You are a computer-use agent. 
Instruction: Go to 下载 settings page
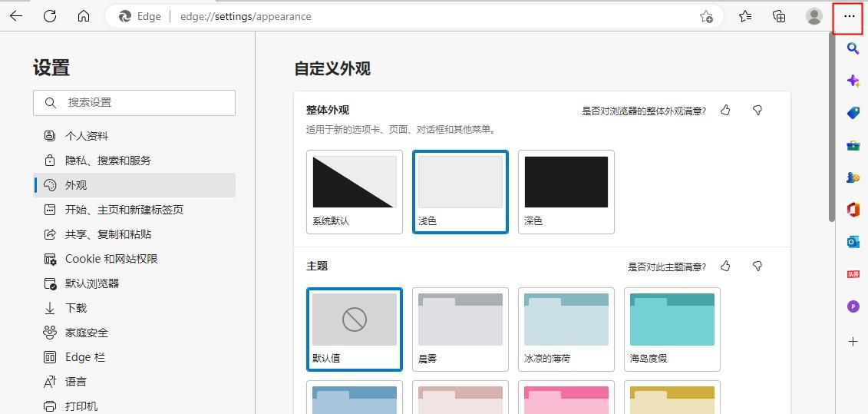click(76, 308)
